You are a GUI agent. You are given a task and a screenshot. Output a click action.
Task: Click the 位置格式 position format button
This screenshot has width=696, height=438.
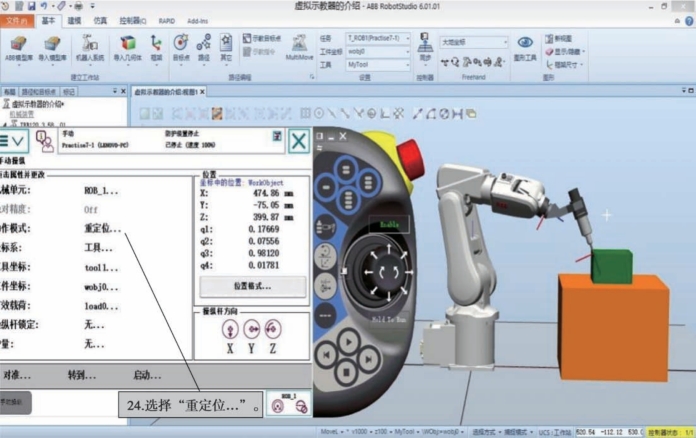point(253,286)
